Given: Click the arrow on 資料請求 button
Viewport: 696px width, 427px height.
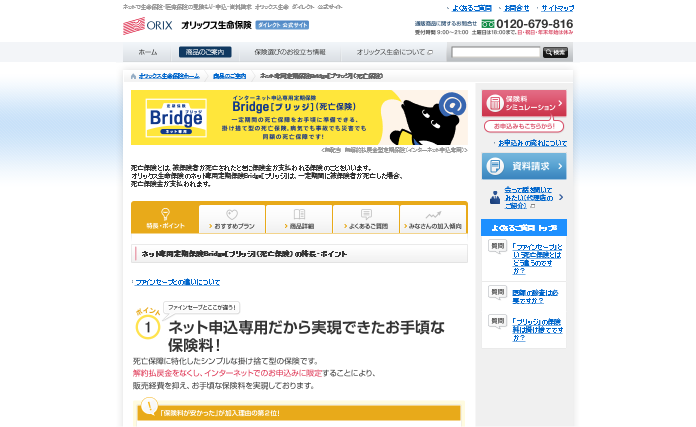Looking at the screenshot, I should pos(560,166).
